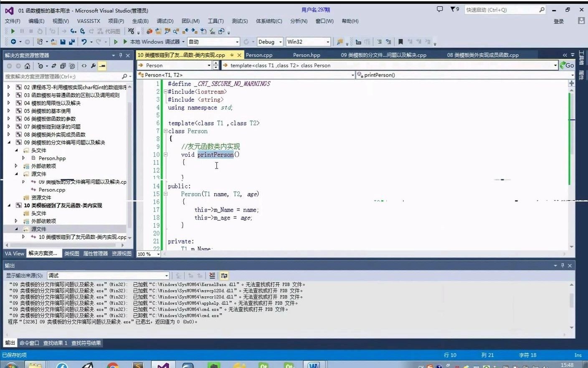Click the Save floppy disk icon
588x368 pixels.
point(63,42)
